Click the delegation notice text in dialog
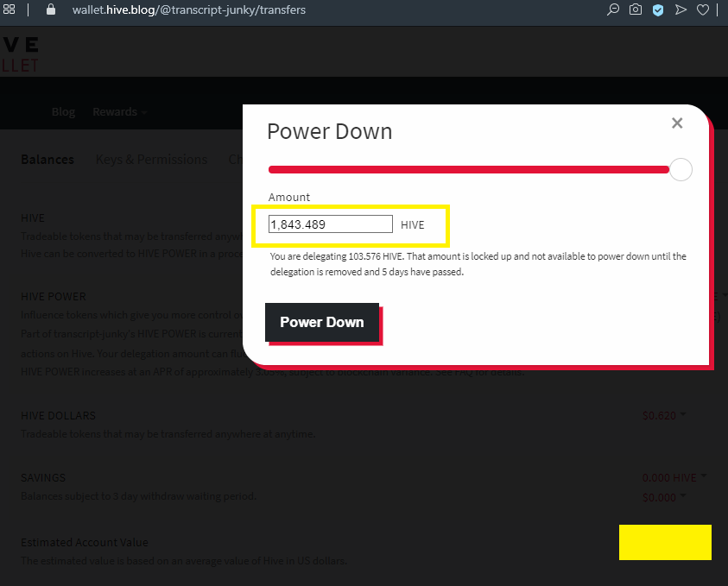Screen dimensions: 728x586 click(x=478, y=264)
